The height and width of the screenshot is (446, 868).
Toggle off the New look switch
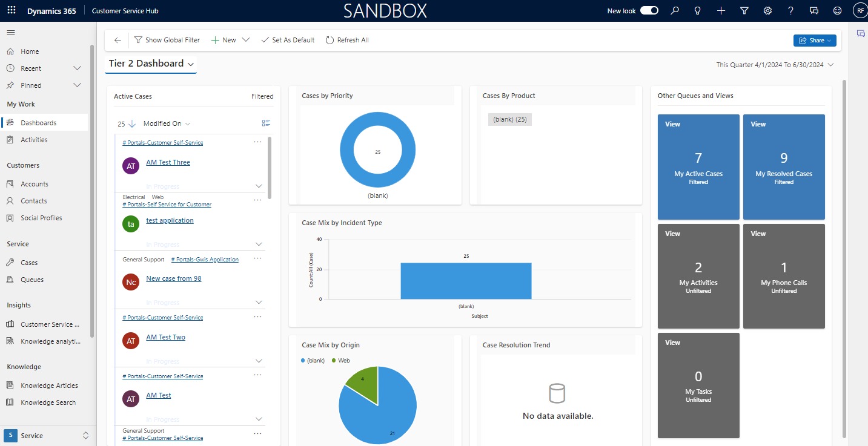tap(649, 10)
